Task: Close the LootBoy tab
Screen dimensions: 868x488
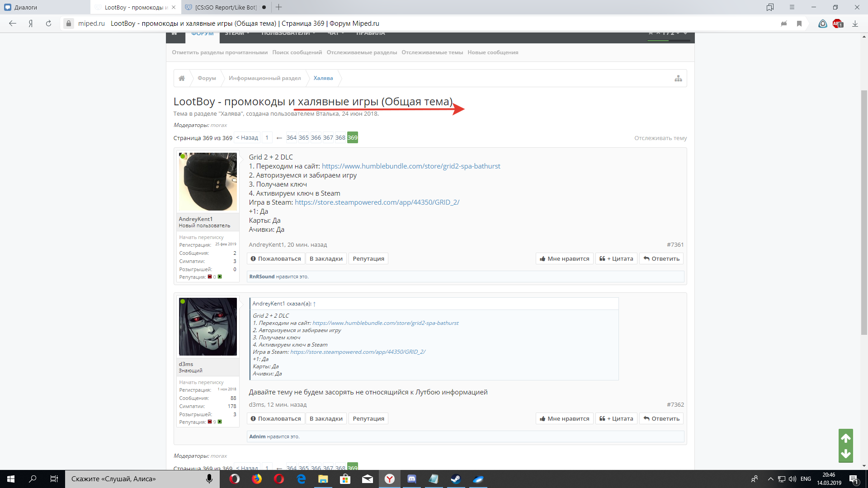Action: coord(174,7)
